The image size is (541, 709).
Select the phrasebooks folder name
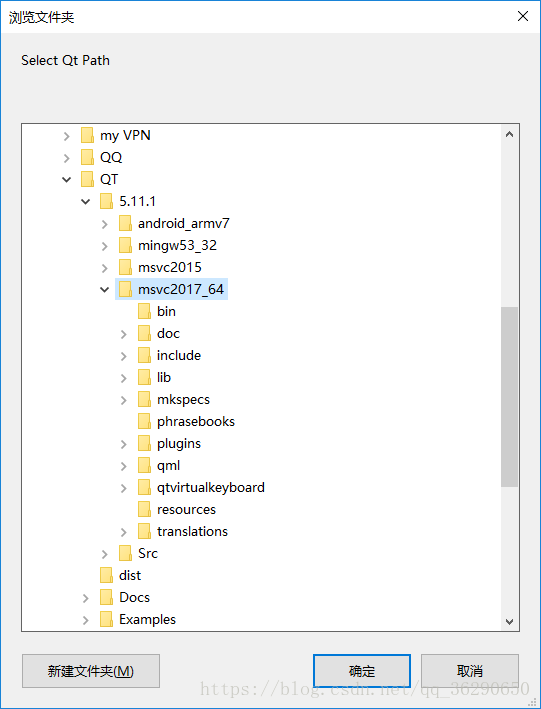point(196,421)
